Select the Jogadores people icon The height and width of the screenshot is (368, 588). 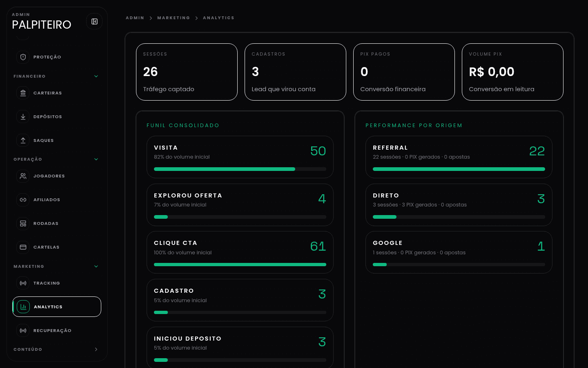click(23, 176)
